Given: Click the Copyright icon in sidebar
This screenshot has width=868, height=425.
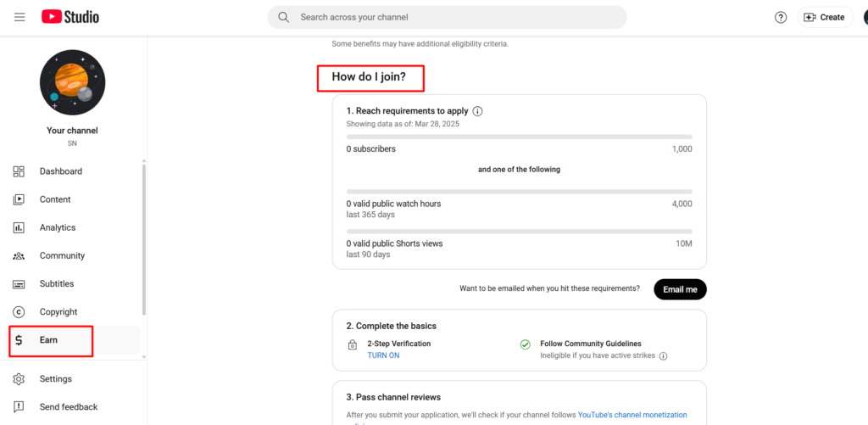Looking at the screenshot, I should tap(19, 312).
